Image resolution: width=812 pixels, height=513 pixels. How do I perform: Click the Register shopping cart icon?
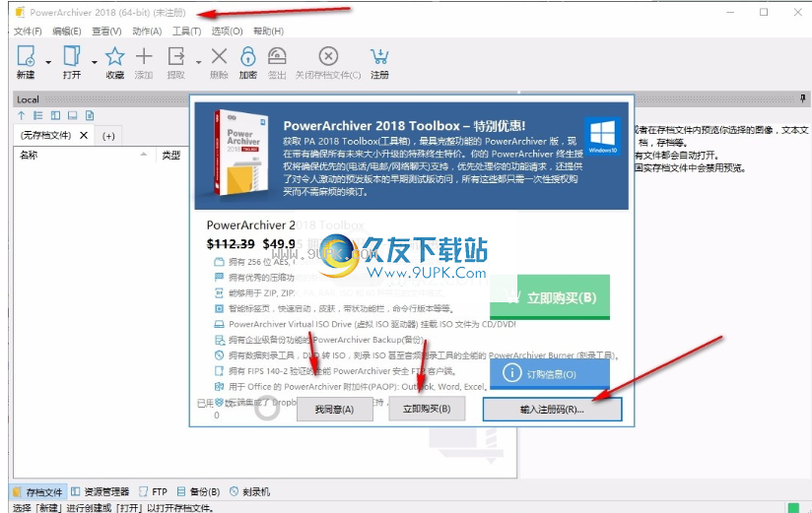(379, 56)
